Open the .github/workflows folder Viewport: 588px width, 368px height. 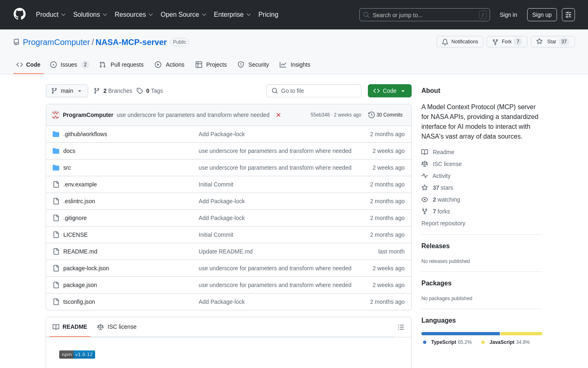[x=85, y=134]
